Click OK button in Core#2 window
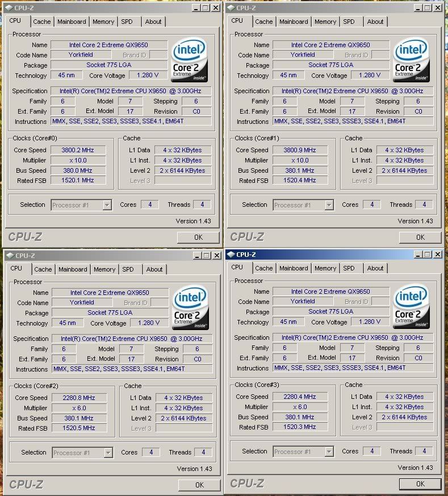 [x=199, y=485]
